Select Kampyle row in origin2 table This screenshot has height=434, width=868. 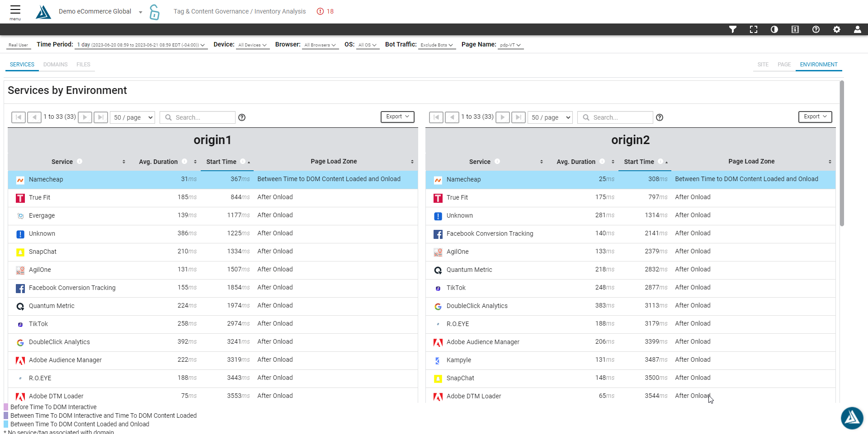[630, 360]
